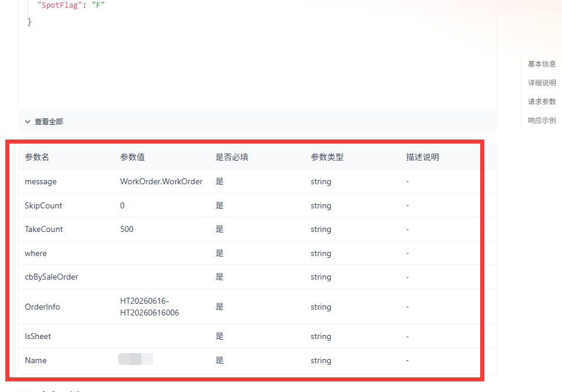Jump to 详细说明 in side navigation
The image size is (562, 392).
click(x=541, y=83)
